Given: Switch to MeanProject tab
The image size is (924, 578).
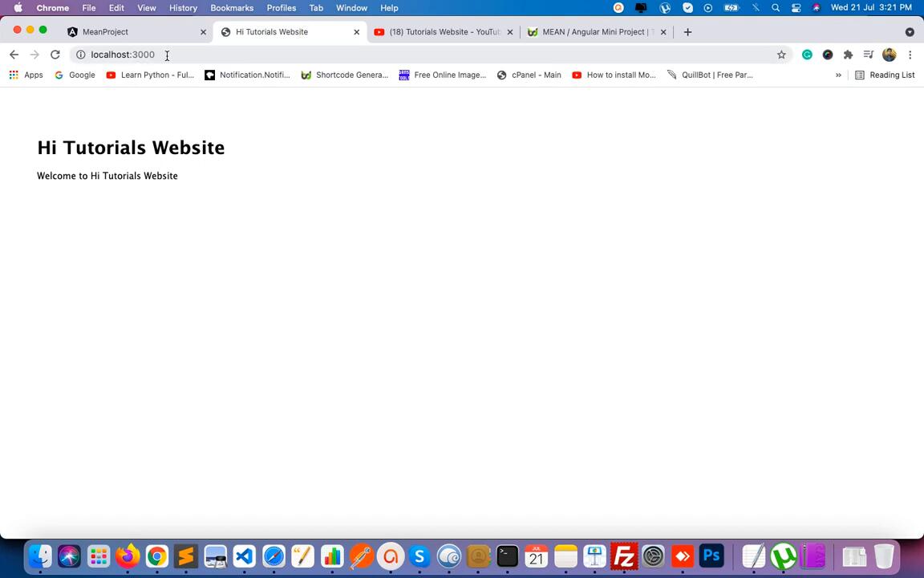Looking at the screenshot, I should pos(105,32).
